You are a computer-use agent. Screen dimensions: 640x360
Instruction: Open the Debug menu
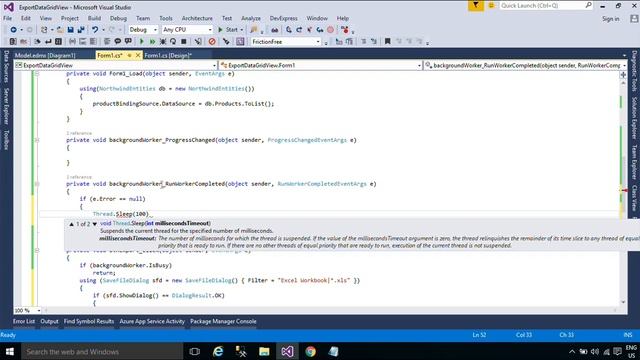click(x=118, y=18)
